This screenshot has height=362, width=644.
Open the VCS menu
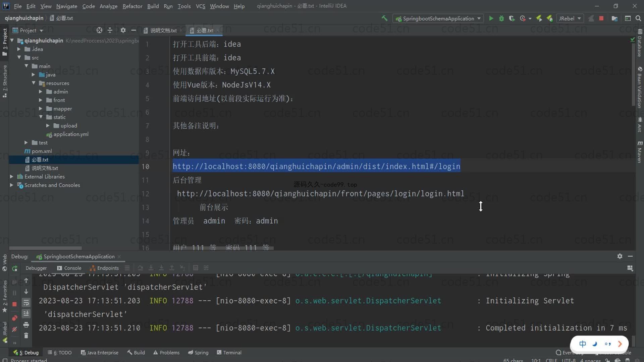(200, 6)
